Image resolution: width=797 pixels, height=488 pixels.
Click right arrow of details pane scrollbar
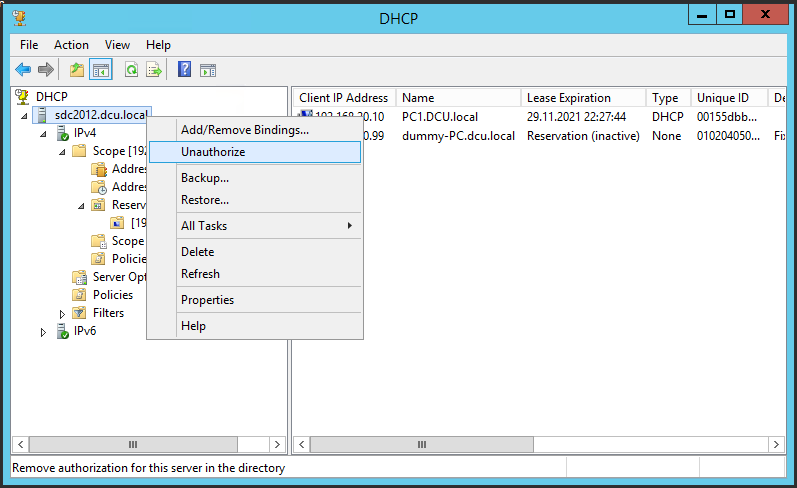pyautogui.click(x=775, y=444)
